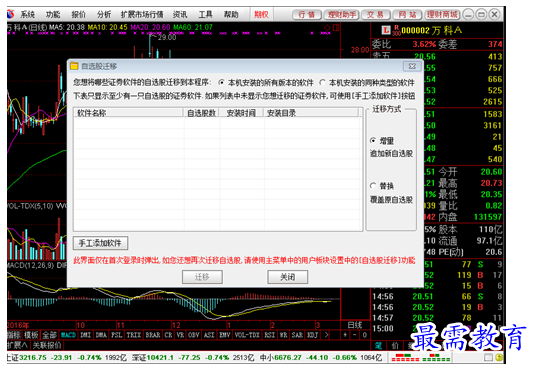Click the 最高 20.73 value
Viewport: 535px width, 369px height.
point(491,183)
